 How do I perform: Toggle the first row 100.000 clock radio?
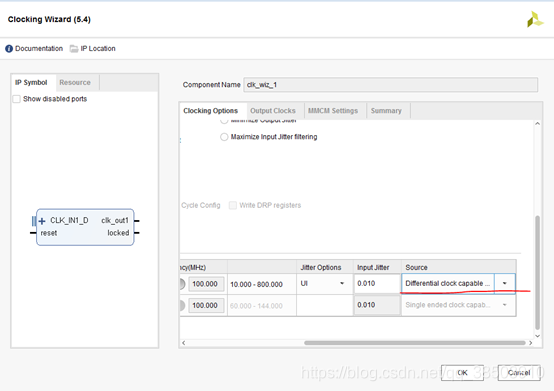click(x=182, y=284)
